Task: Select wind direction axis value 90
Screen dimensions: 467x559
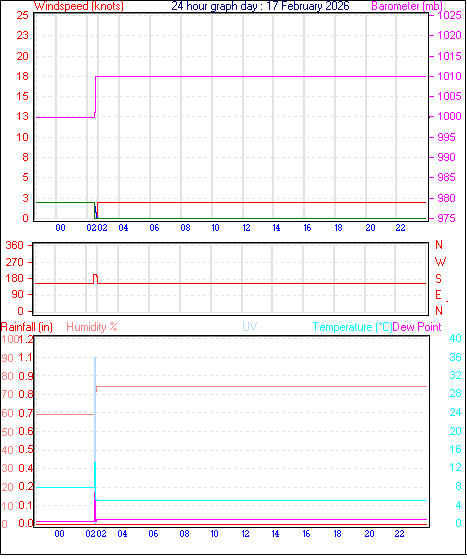Action: (17, 294)
